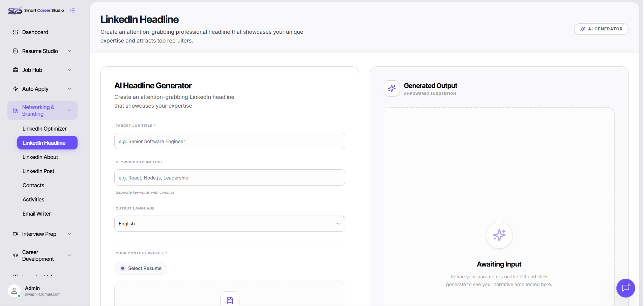Open the chat support bubble

pos(626,288)
